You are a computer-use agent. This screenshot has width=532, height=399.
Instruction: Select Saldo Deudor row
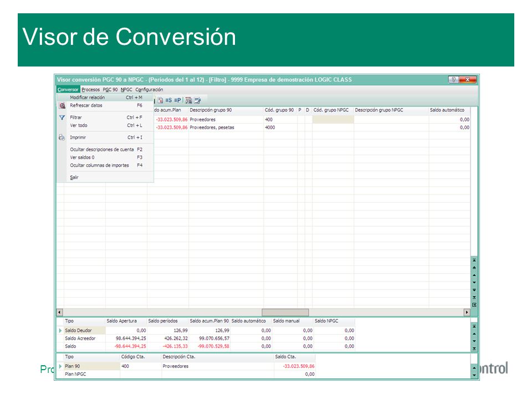point(206,330)
